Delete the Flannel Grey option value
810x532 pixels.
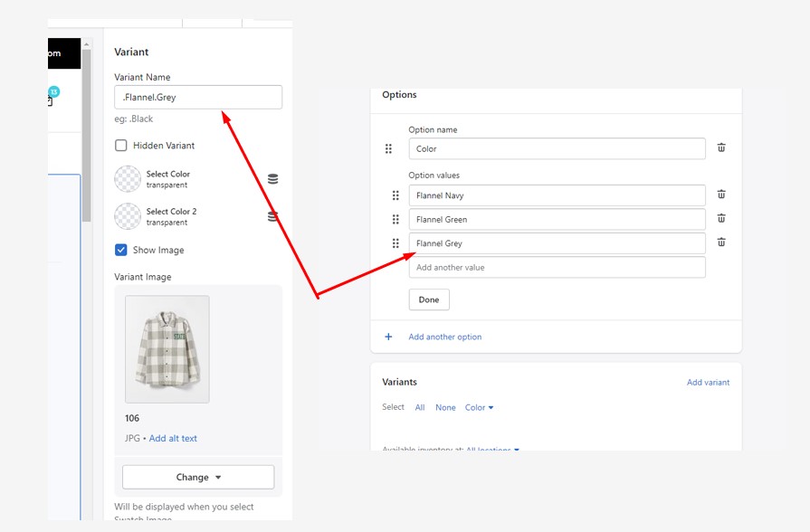[x=721, y=242]
